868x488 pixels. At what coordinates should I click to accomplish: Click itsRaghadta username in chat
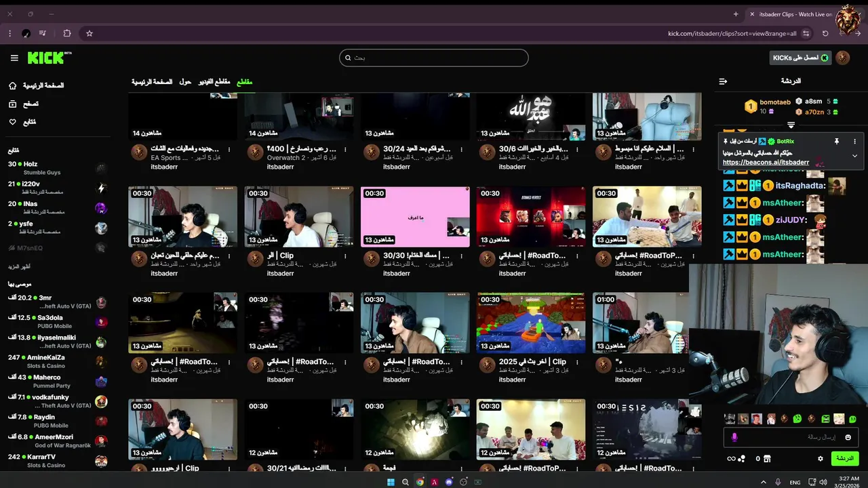[800, 186]
